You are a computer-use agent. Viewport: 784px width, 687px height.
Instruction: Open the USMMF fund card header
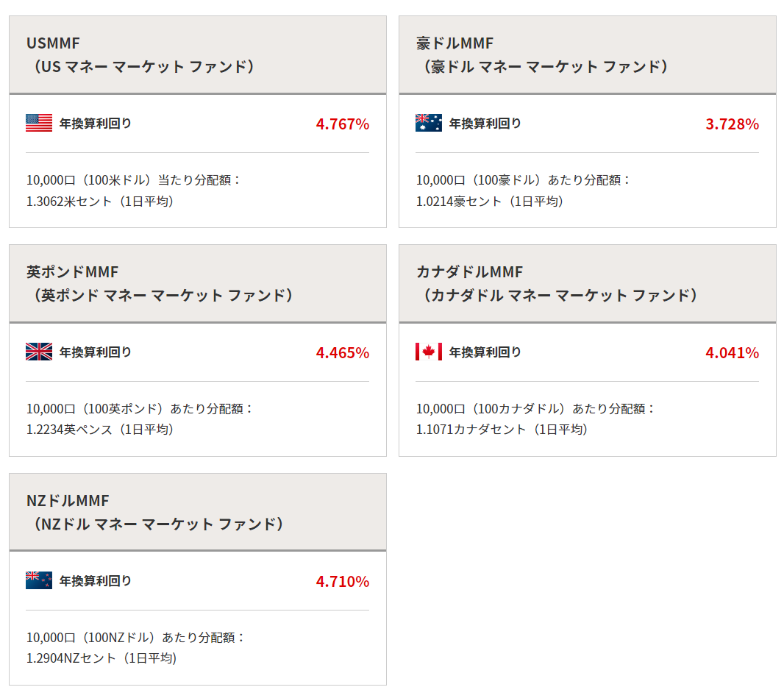click(197, 55)
